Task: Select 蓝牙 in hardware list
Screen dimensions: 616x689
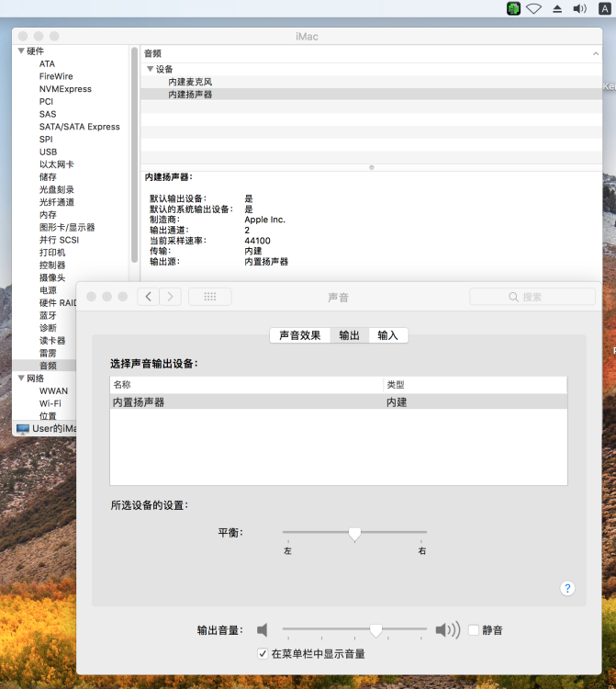Action: pyautogui.click(x=48, y=315)
